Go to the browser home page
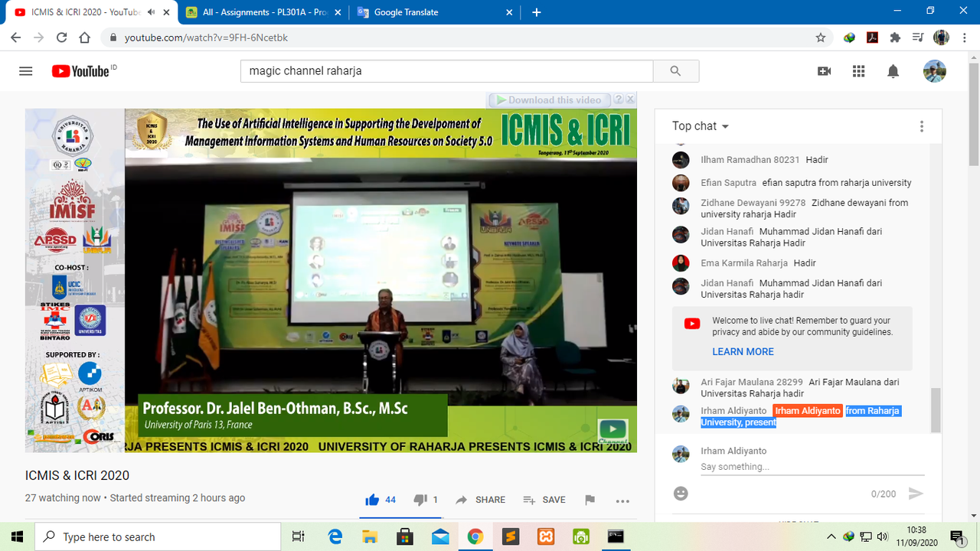980x551 pixels. pyautogui.click(x=84, y=37)
